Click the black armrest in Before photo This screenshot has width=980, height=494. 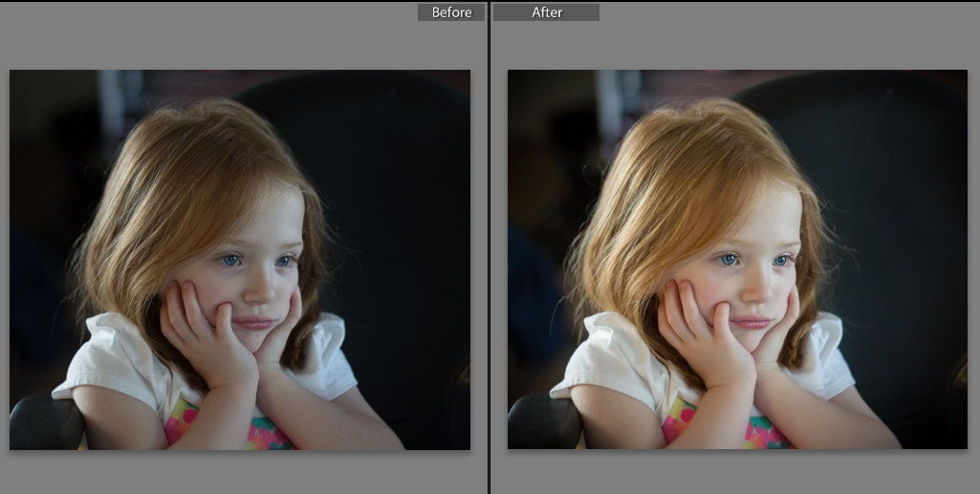43,423
